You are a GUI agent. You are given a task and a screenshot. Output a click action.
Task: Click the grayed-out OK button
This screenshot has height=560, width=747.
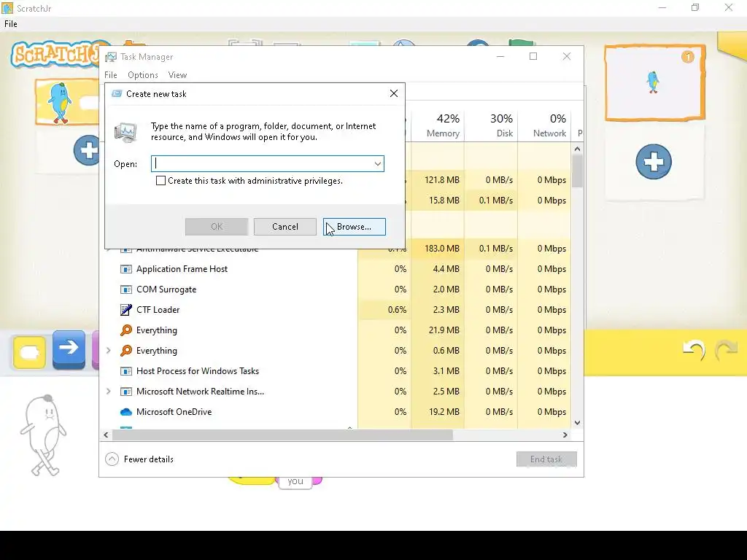217,227
